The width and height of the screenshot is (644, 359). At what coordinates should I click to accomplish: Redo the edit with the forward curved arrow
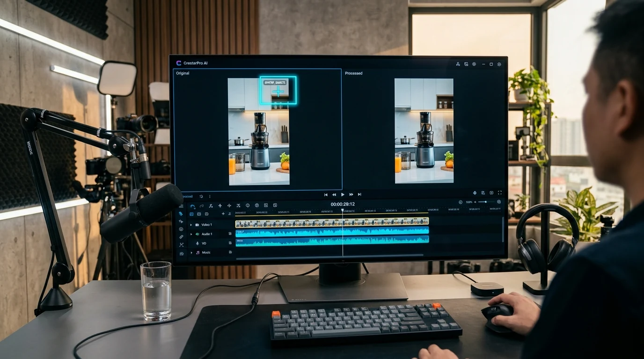202,206
